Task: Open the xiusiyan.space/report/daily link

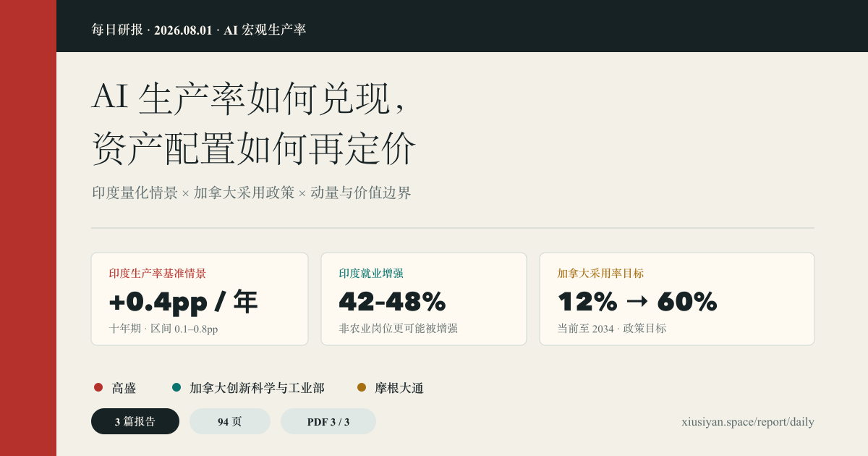Action: coord(748,422)
